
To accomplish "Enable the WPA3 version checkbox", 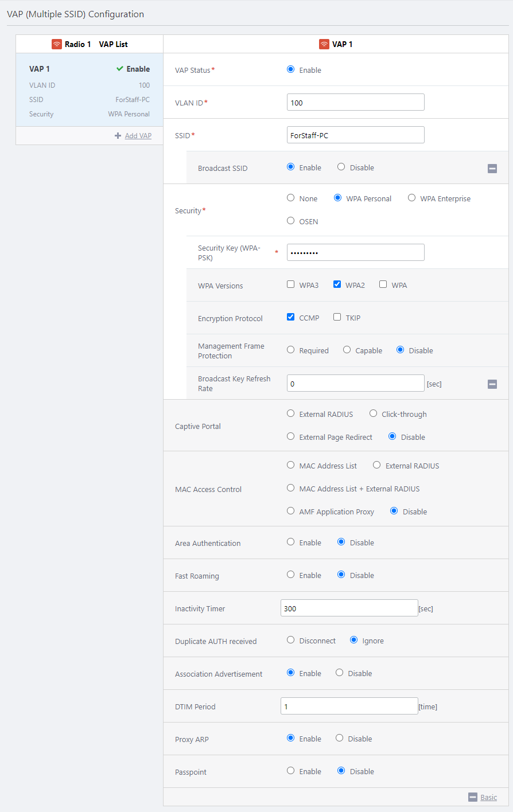I will (x=291, y=284).
